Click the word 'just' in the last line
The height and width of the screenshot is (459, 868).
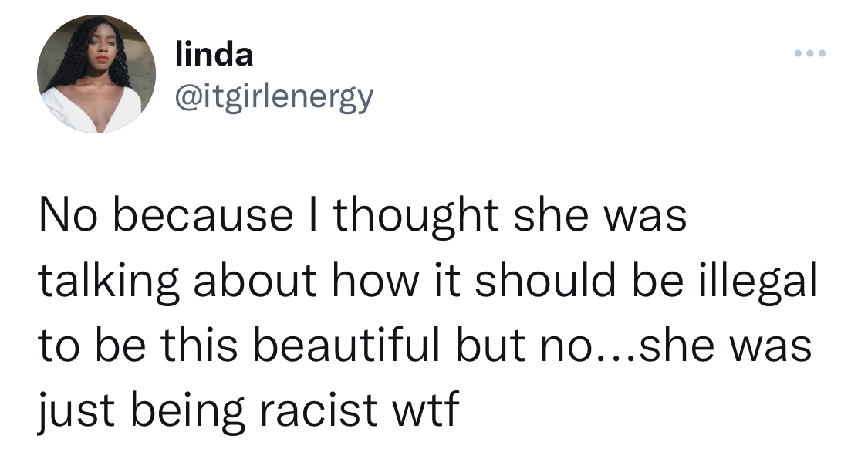[x=76, y=413]
